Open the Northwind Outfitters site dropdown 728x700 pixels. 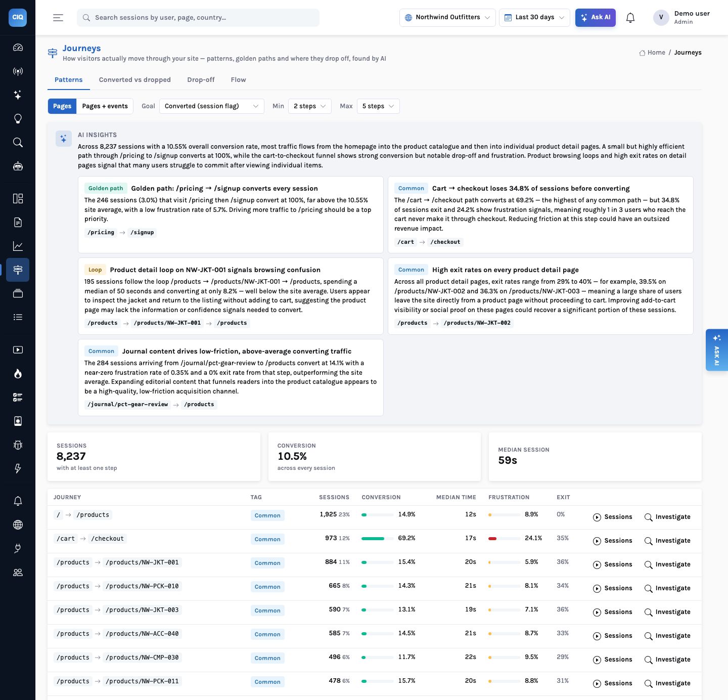[447, 18]
